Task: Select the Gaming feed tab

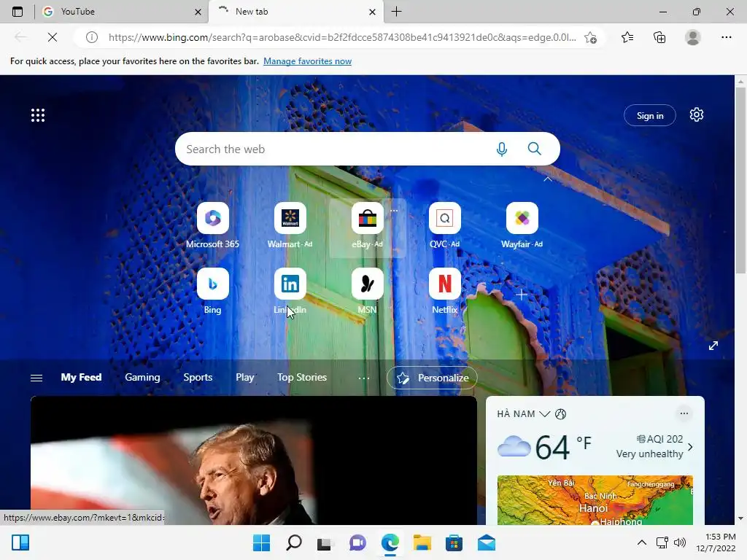Action: click(x=142, y=377)
